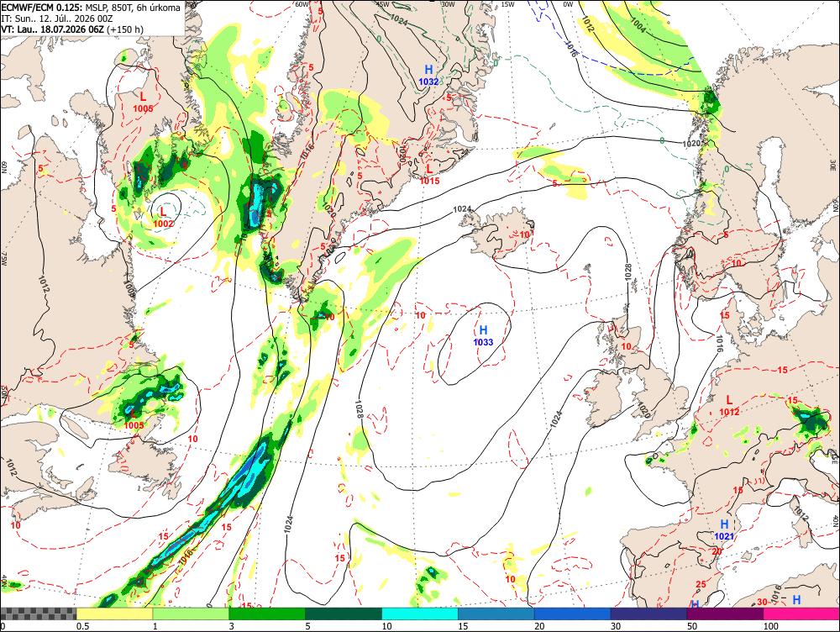
Task: Click the cyan 10–15 mm legend swatch
Action: [x=420, y=614]
